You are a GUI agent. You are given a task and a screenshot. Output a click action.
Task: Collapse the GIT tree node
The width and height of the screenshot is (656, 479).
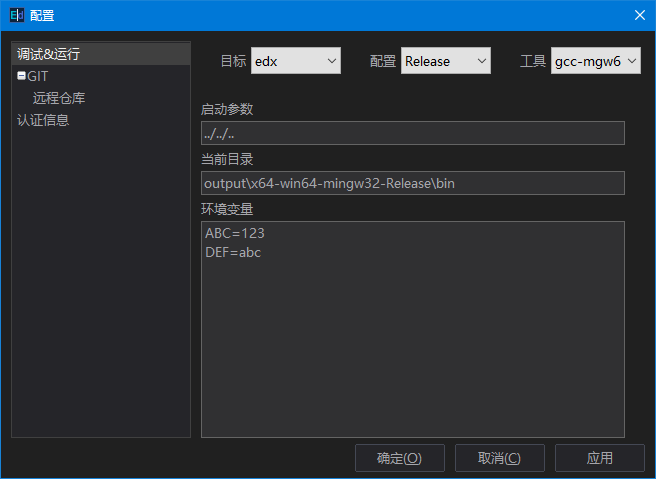pyautogui.click(x=21, y=76)
